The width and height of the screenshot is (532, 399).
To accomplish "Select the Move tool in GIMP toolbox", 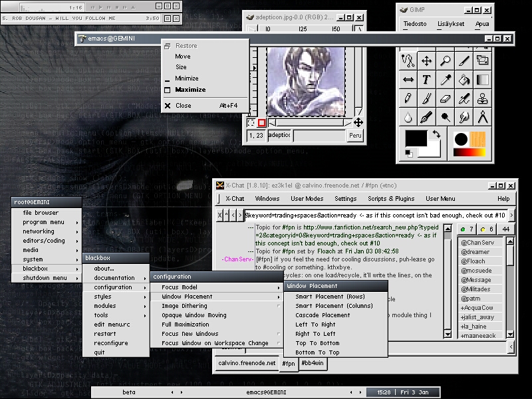I will point(426,61).
